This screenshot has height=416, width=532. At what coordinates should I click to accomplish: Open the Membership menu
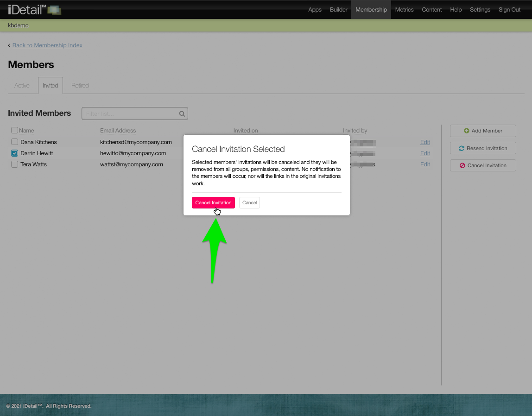click(x=371, y=9)
